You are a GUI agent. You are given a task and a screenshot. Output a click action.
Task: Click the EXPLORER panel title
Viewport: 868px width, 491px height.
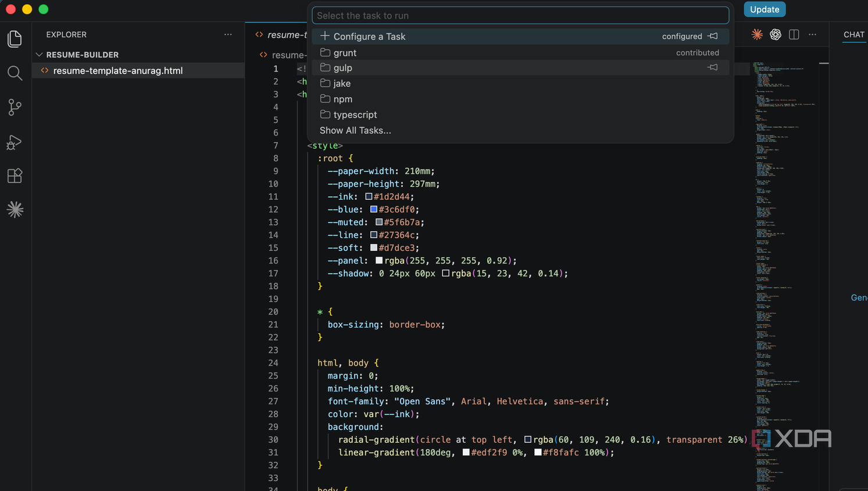point(66,34)
